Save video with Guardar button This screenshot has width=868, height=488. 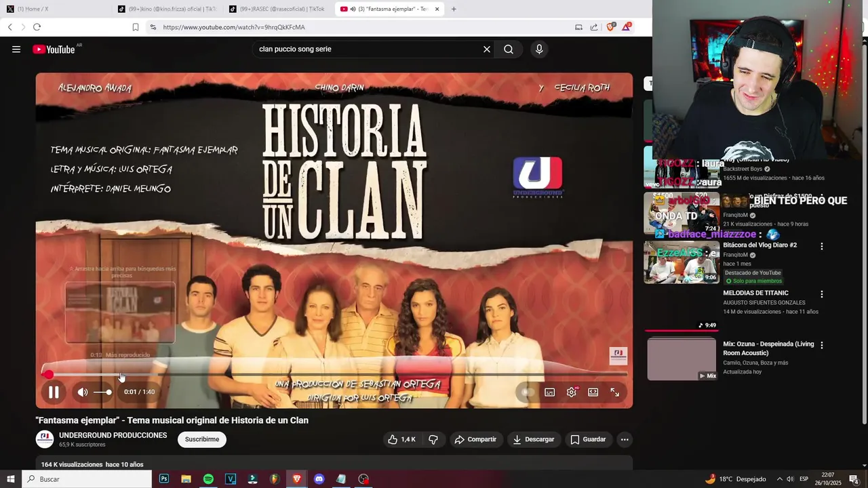[588, 439]
